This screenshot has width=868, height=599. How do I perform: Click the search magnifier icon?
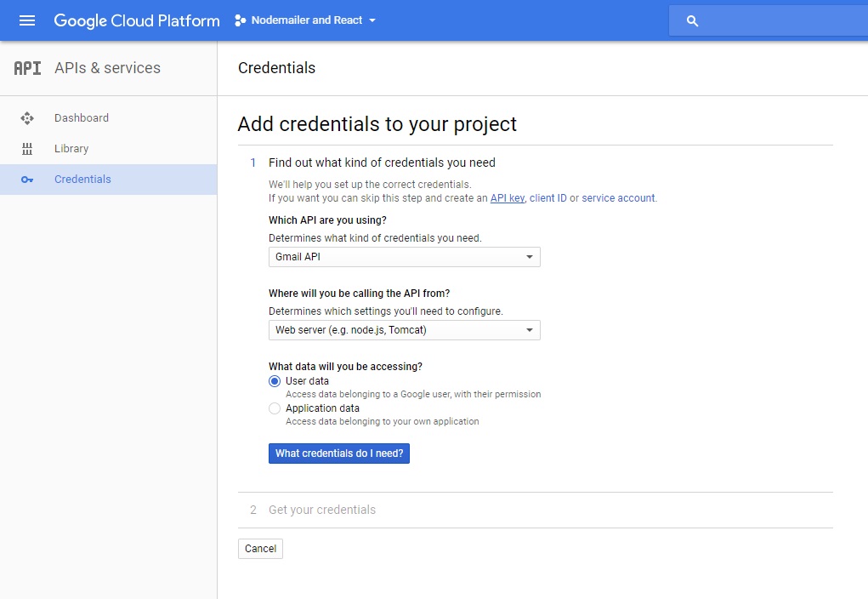[692, 21]
